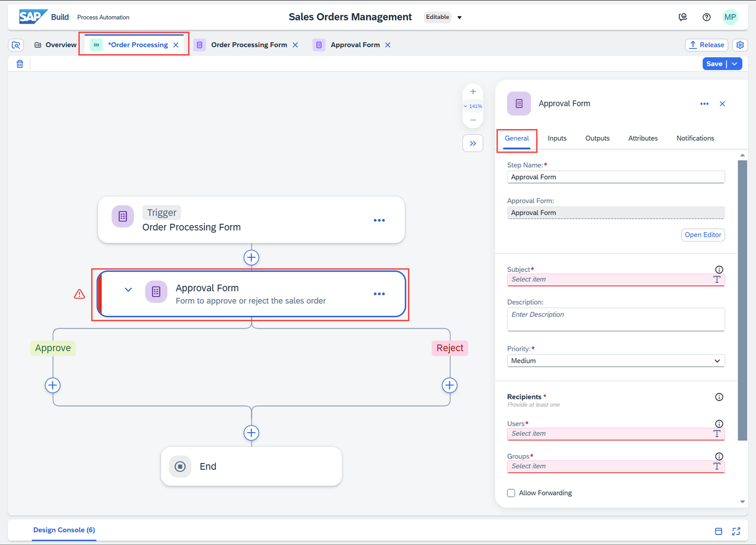Open side panel three-dot more options
The image size is (756, 545).
point(705,104)
